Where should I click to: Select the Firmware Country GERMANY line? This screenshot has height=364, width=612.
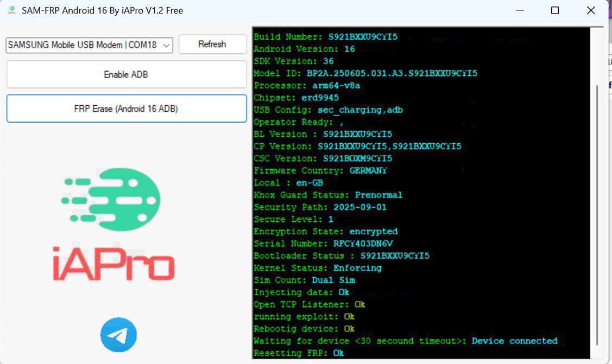pos(320,170)
